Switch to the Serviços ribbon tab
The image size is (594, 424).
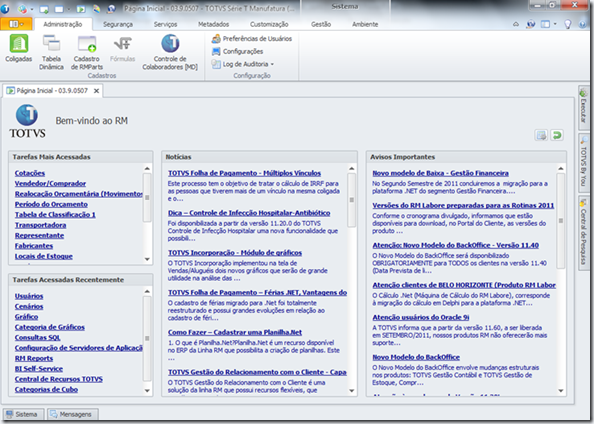coord(166,24)
